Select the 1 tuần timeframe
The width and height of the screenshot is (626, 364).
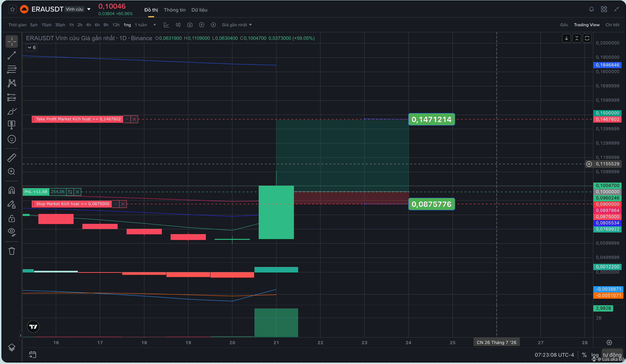[141, 25]
